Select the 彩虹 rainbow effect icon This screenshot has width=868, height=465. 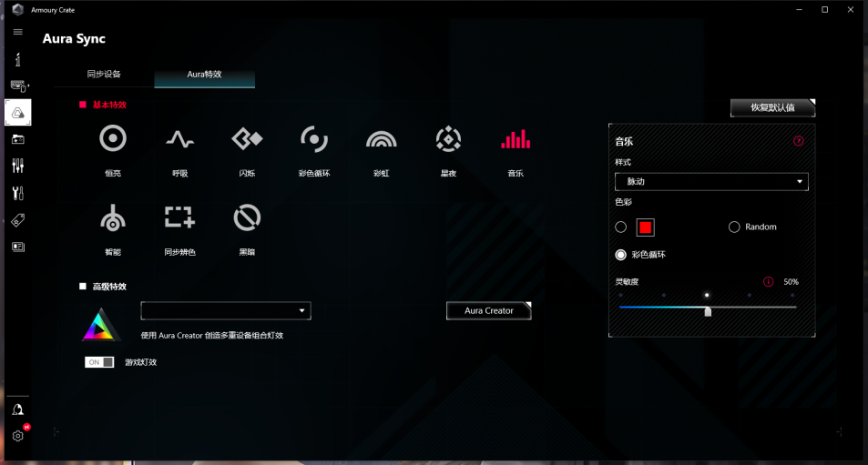pyautogui.click(x=382, y=139)
